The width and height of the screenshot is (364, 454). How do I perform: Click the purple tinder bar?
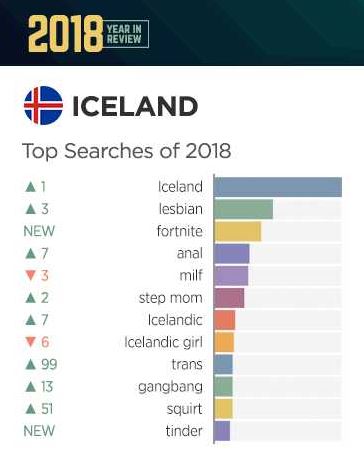[222, 431]
